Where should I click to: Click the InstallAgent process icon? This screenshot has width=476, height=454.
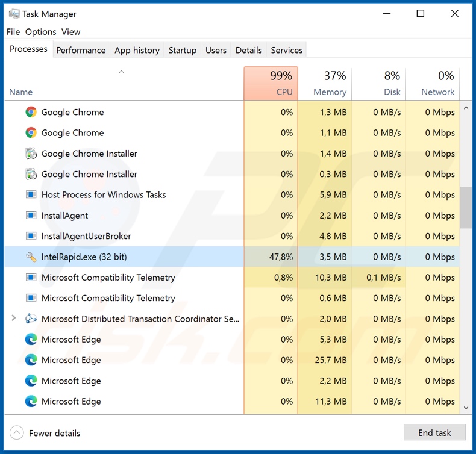(31, 216)
